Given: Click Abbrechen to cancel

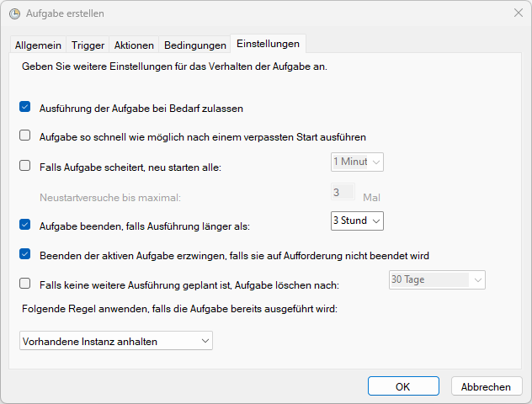Looking at the screenshot, I should click(487, 386).
